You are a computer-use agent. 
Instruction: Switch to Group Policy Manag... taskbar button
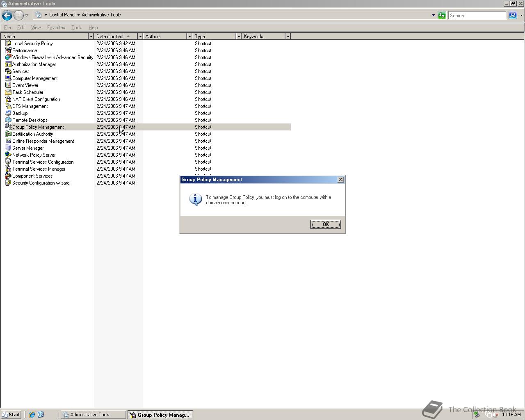[x=160, y=415]
